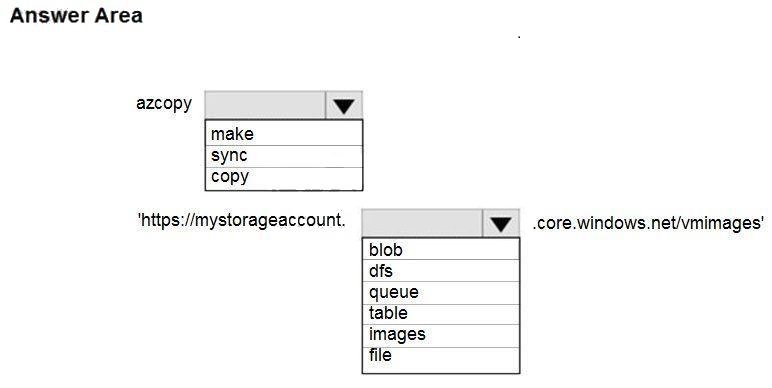Click the gray azcopy command combo box field

point(265,105)
